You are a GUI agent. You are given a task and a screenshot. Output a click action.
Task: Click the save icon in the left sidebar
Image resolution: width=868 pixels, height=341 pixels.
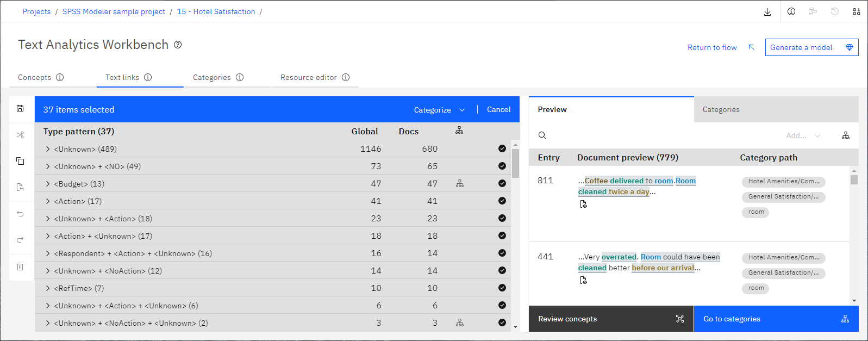(x=20, y=108)
